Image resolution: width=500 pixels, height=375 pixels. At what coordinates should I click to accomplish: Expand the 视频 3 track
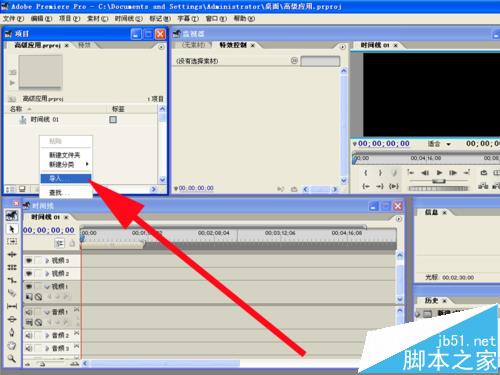pos(47,261)
